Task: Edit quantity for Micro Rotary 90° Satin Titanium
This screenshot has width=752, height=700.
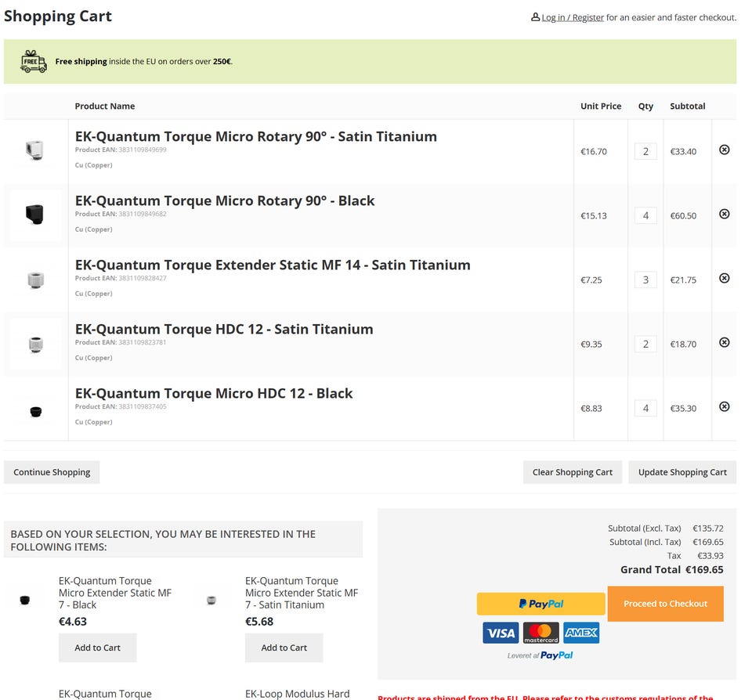Action: (645, 151)
